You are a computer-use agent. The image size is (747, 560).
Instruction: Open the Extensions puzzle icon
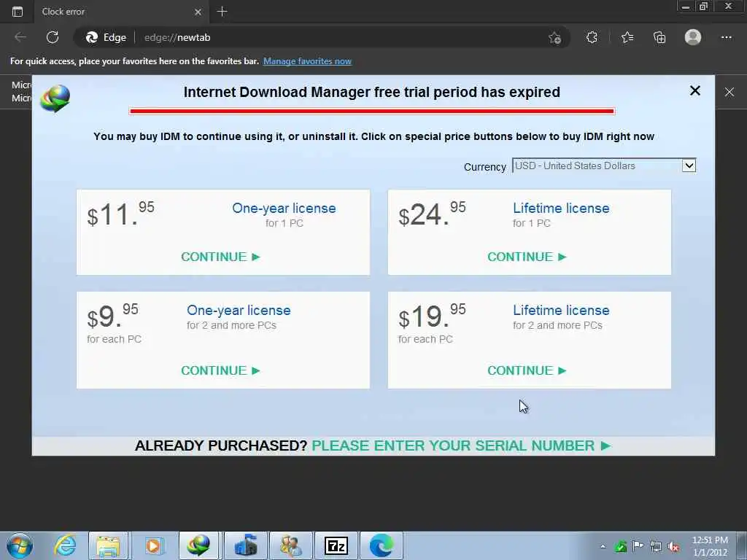[592, 37]
